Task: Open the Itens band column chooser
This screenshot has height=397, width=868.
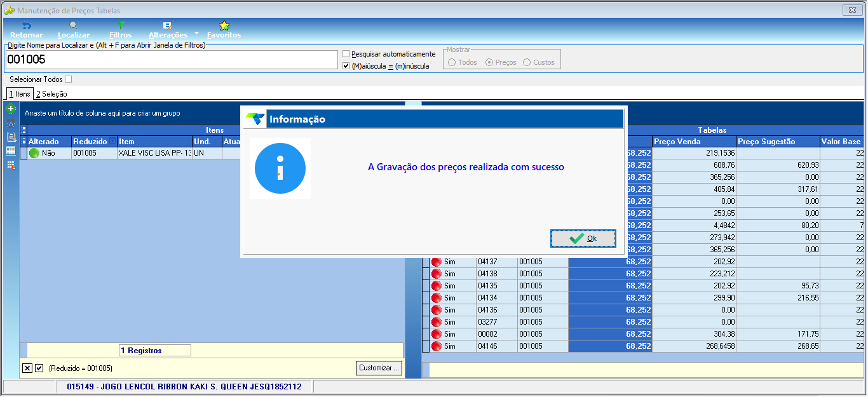Action: click(x=24, y=130)
